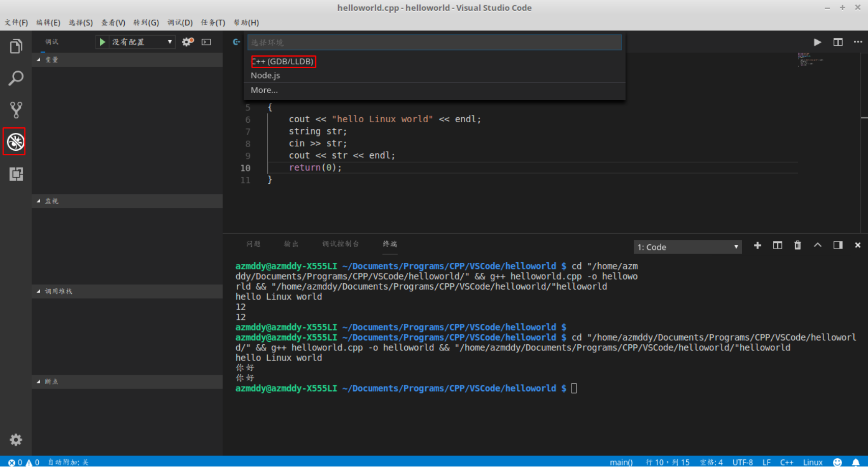Viewport: 868px width, 467px height.
Task: Click Linux configuration in status bar
Action: [x=813, y=462]
